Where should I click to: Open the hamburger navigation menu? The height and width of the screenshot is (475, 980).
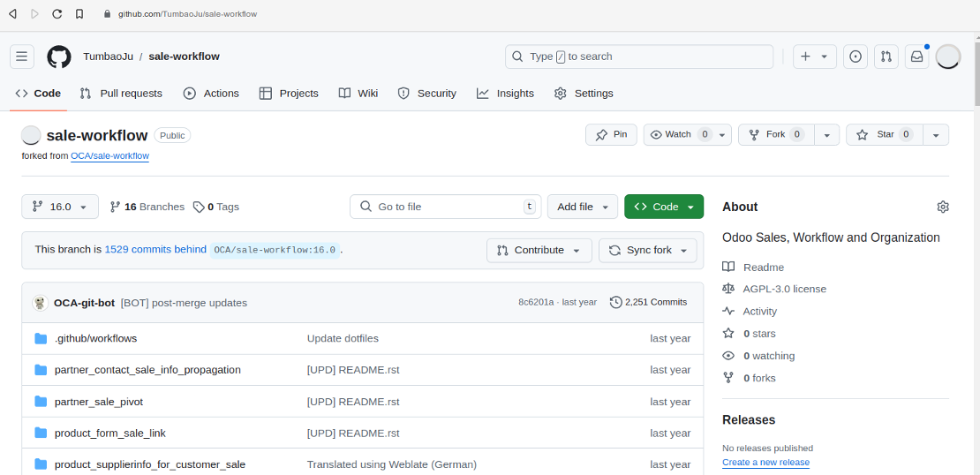[x=22, y=57]
